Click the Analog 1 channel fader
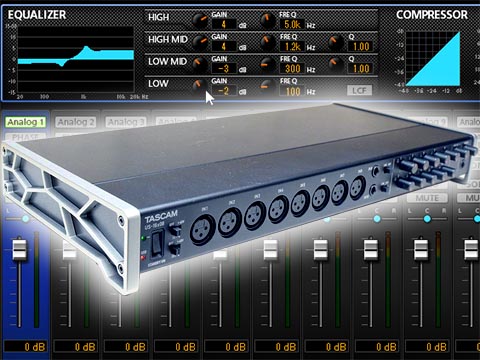The image size is (480, 360). click(19, 249)
